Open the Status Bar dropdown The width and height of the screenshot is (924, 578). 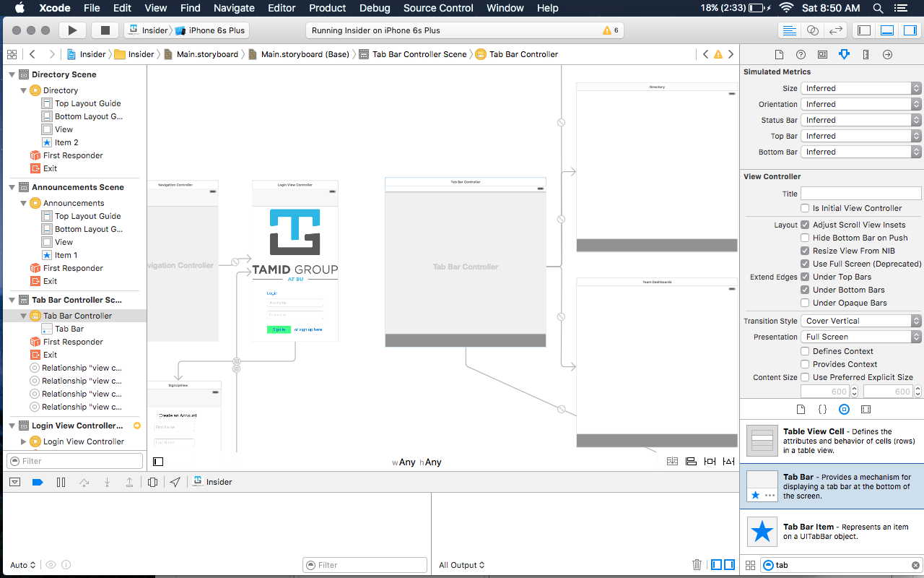coord(861,120)
